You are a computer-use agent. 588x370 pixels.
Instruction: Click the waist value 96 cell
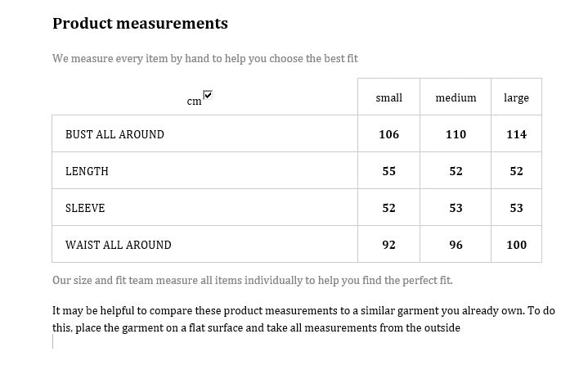(456, 245)
